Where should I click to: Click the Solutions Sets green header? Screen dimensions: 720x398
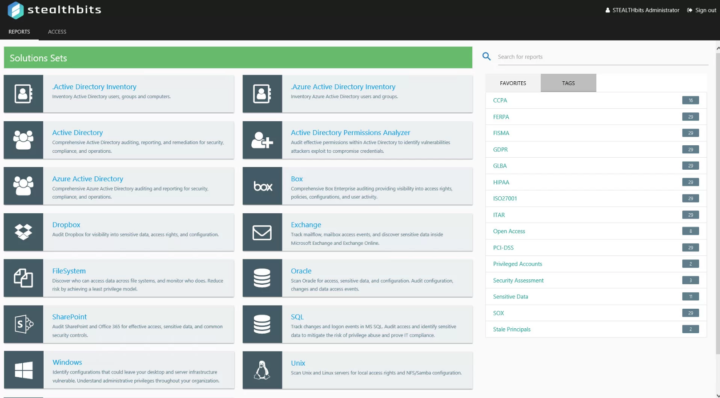pyautogui.click(x=238, y=58)
